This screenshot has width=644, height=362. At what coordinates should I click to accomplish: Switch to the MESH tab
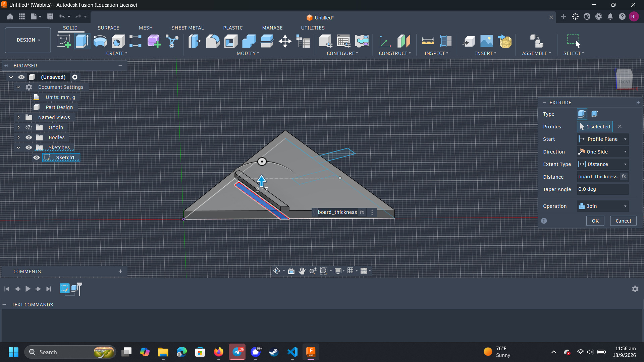[146, 28]
